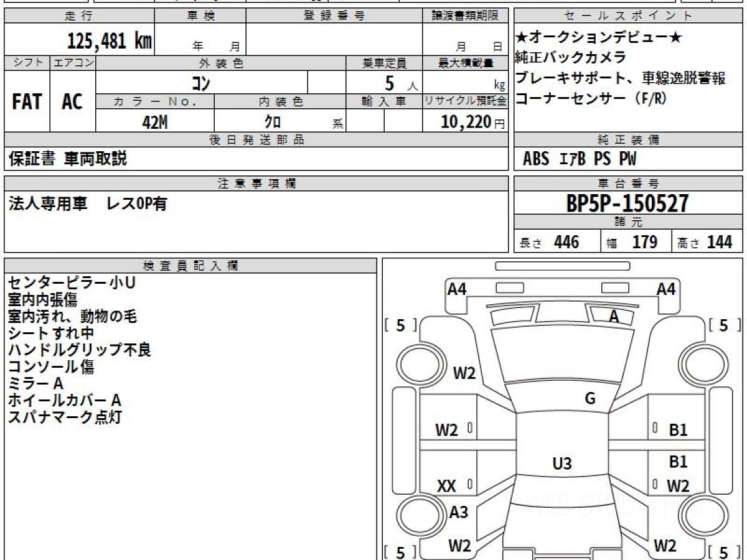Click the U3 mark on the roof
Image resolution: width=747 pixels, height=560 pixels.
(x=561, y=464)
